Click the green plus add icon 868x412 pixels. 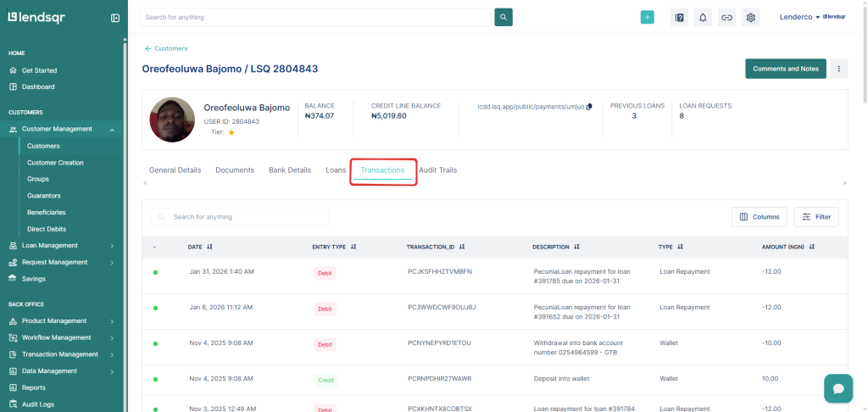(647, 17)
